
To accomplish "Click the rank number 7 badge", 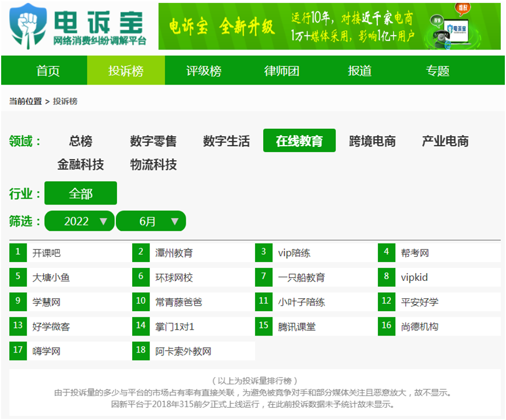I will pos(264,277).
